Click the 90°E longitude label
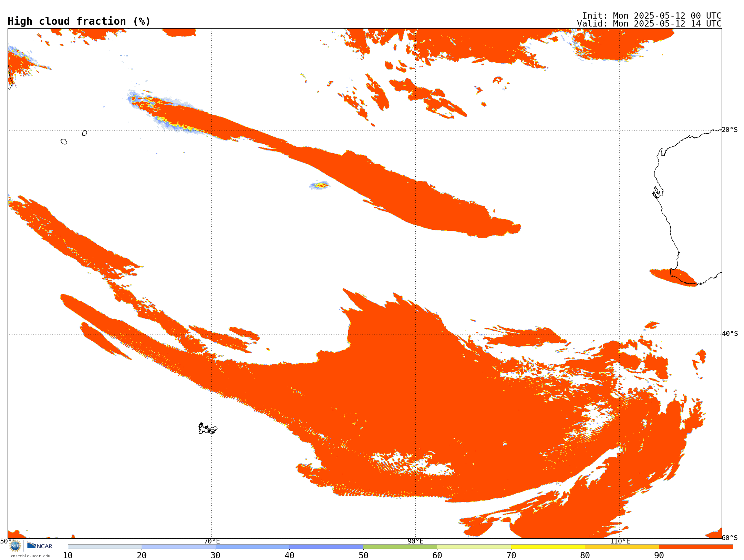 click(x=416, y=541)
